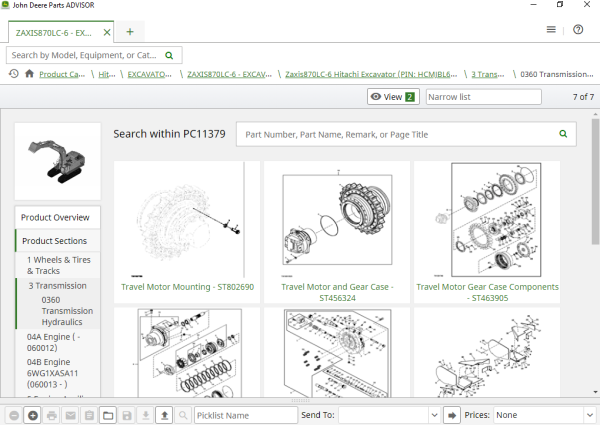Open Travel Motor Mounting - ST802690 diagram

(187, 220)
